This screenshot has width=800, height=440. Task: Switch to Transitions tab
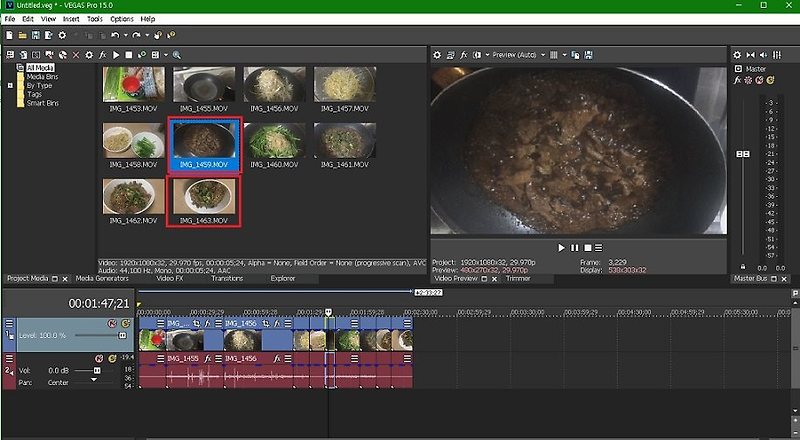[x=227, y=278]
